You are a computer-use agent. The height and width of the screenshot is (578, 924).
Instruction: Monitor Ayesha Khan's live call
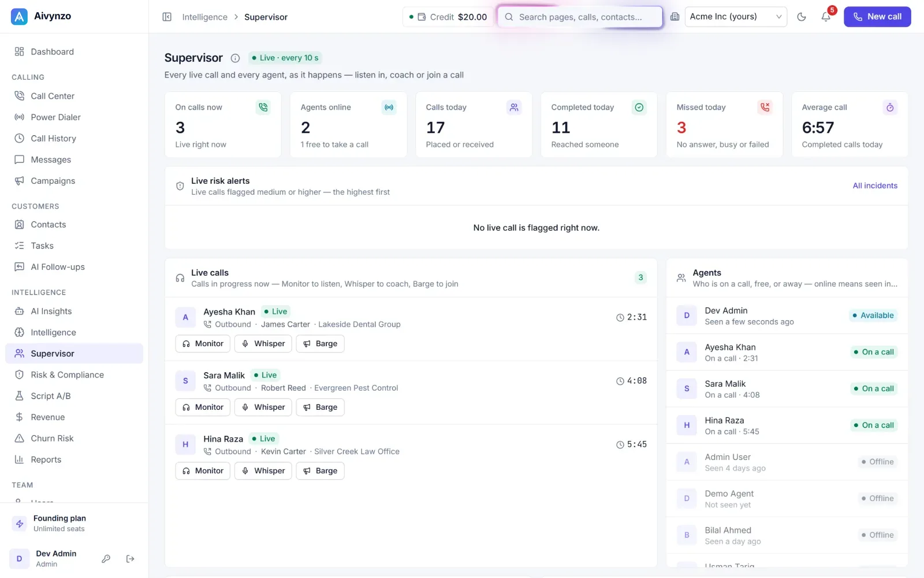pos(203,343)
